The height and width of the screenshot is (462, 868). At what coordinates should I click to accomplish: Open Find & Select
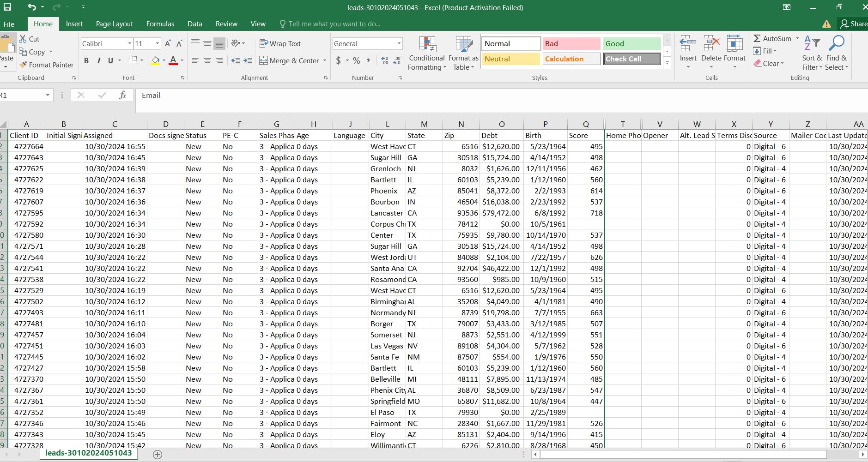[837, 53]
